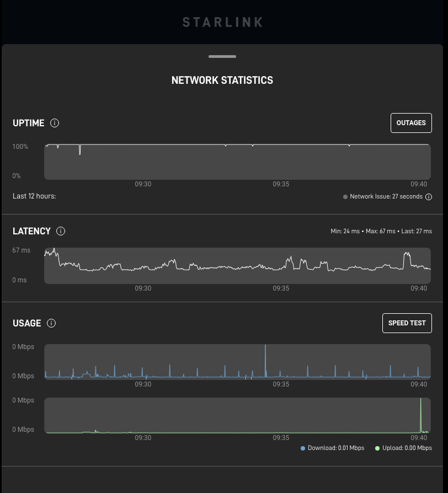Click the blue download usage graph
The image size is (448, 493).
(x=238, y=362)
